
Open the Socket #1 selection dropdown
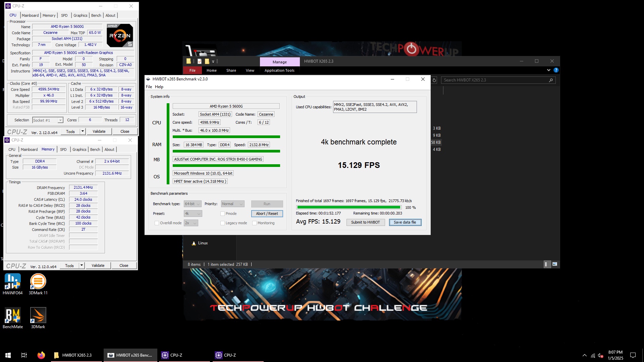tap(48, 120)
